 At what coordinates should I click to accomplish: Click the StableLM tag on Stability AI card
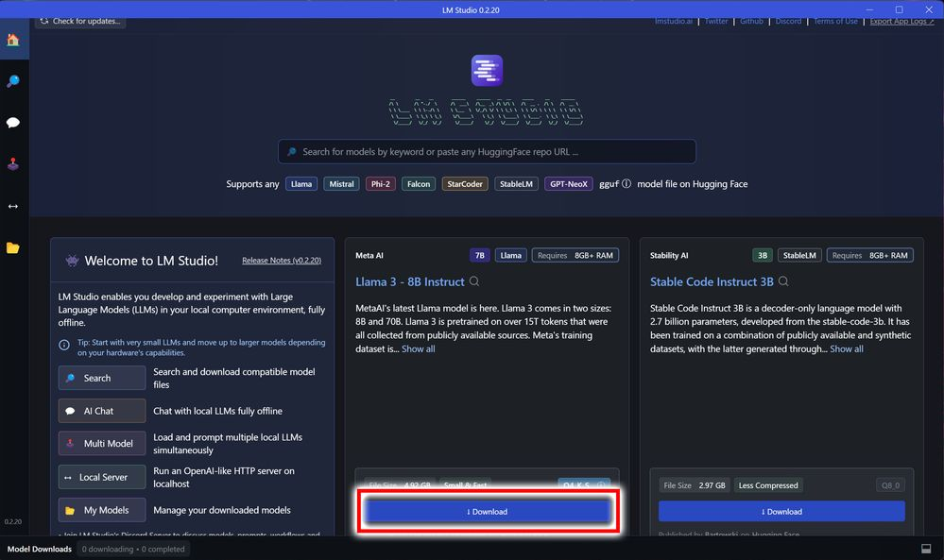(799, 255)
